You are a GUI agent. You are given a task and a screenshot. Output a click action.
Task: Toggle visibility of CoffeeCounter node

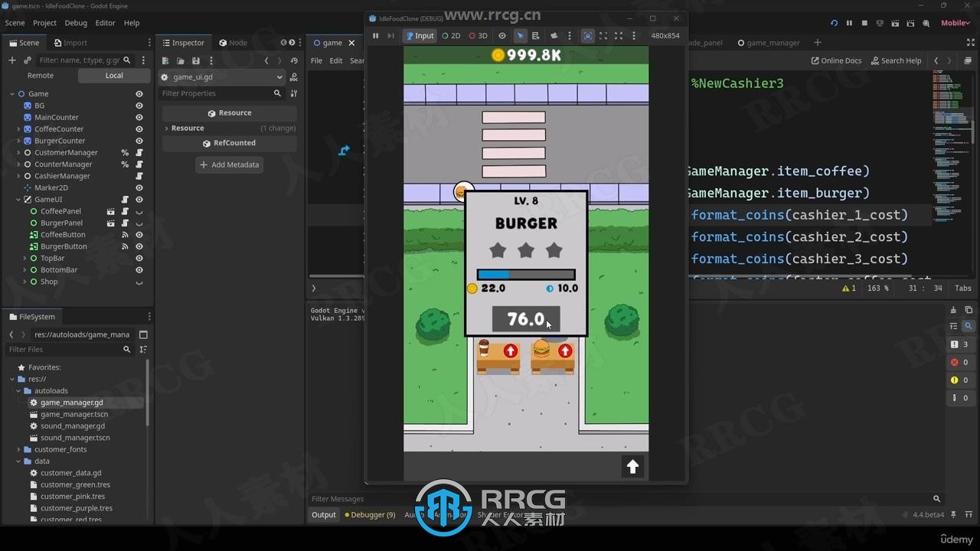139,129
